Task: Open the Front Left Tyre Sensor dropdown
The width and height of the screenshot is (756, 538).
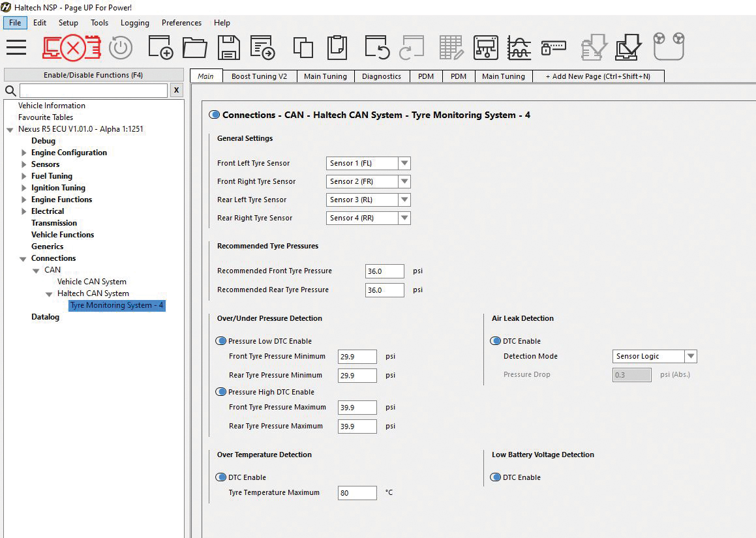Action: tap(368, 163)
